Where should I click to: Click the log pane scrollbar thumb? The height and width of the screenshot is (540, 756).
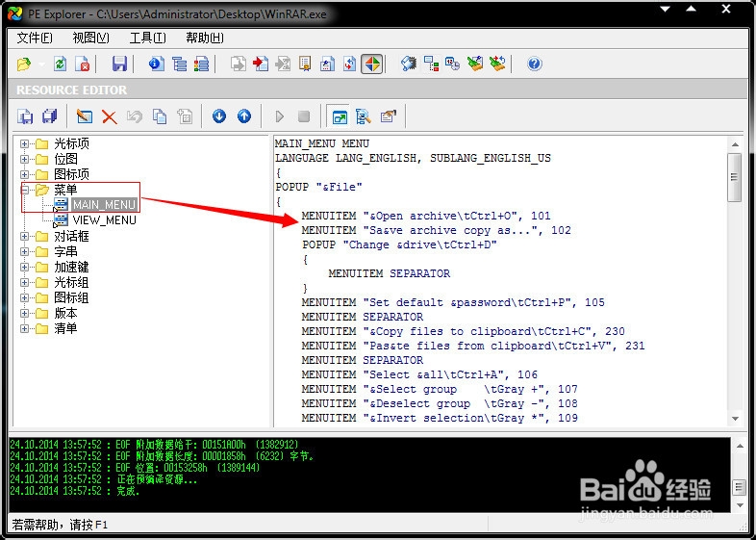(740, 487)
